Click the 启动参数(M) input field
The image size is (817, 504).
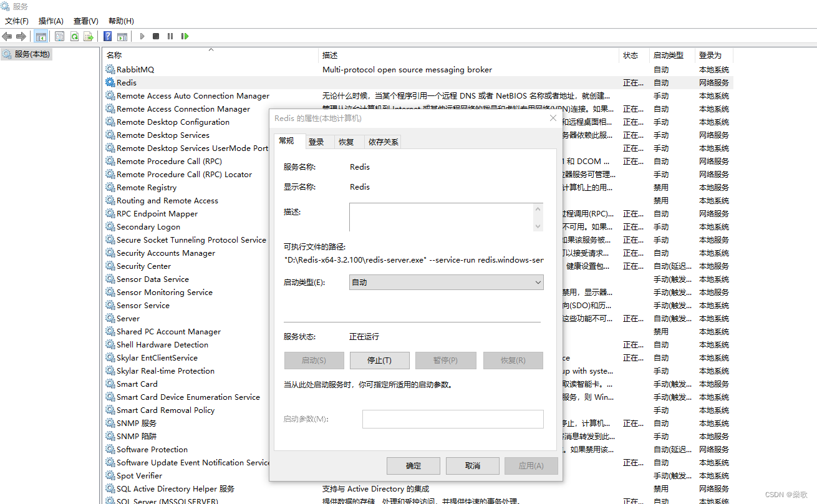453,419
